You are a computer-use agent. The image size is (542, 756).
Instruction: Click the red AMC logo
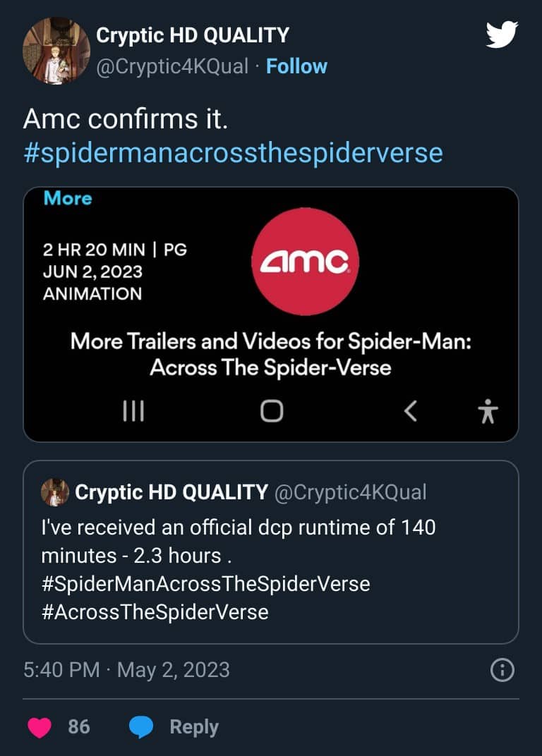[304, 262]
